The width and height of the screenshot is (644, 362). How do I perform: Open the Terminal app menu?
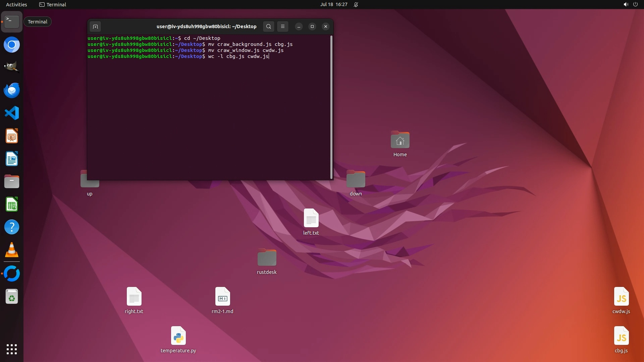point(53,4)
